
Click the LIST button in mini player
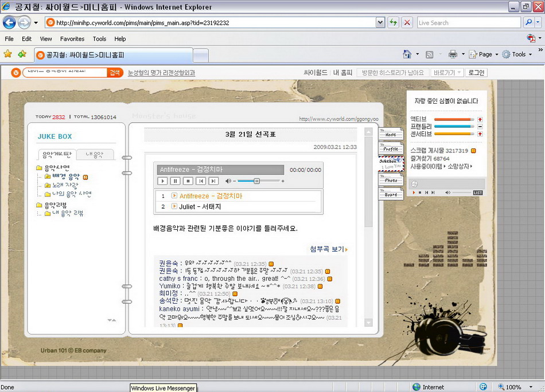tap(478, 193)
